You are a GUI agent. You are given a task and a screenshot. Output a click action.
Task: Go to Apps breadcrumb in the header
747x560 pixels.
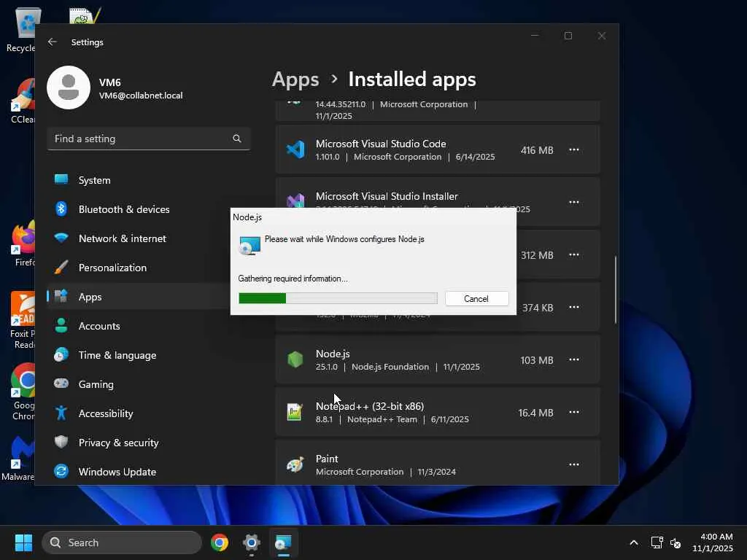tap(295, 79)
